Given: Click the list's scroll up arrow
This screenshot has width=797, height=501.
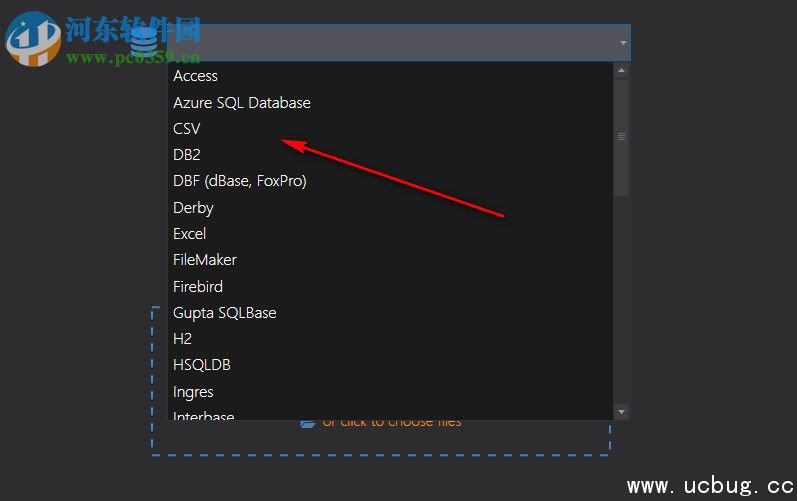Looking at the screenshot, I should 621,71.
